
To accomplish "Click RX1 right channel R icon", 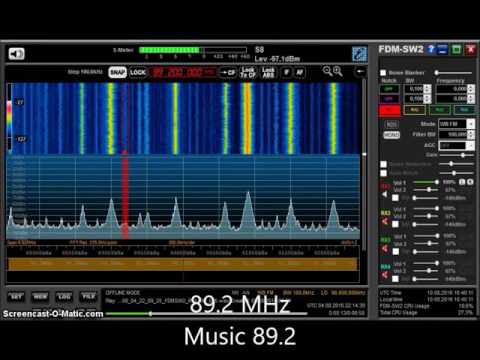I will click(470, 182).
